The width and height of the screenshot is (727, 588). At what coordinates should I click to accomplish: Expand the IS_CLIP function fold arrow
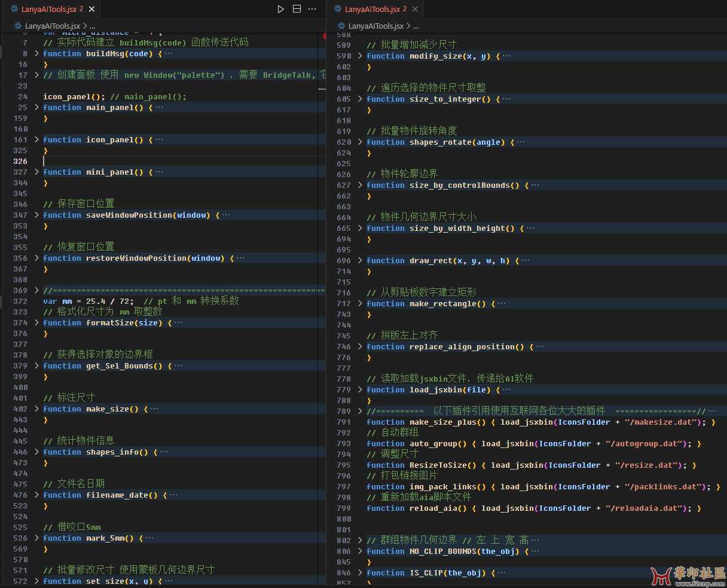pyautogui.click(x=360, y=573)
